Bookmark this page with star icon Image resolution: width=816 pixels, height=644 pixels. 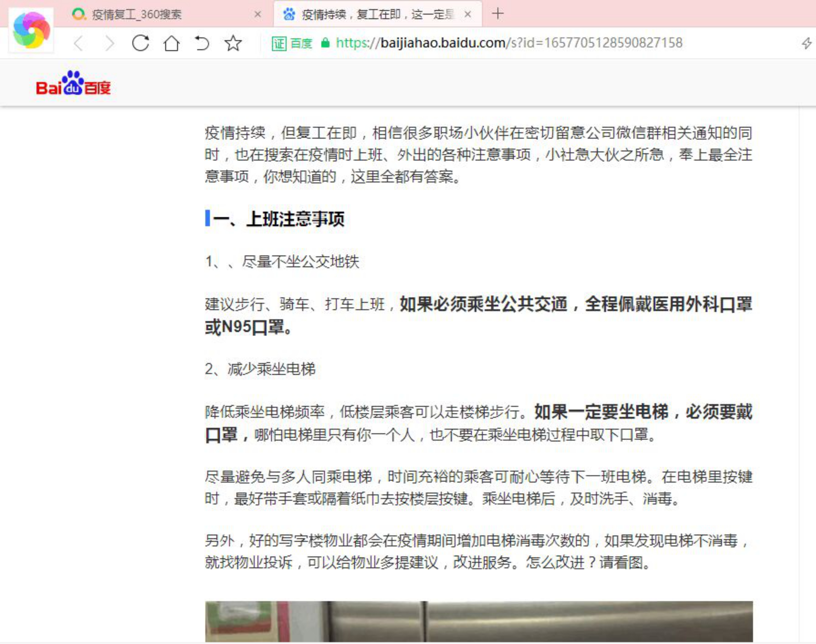pyautogui.click(x=233, y=43)
